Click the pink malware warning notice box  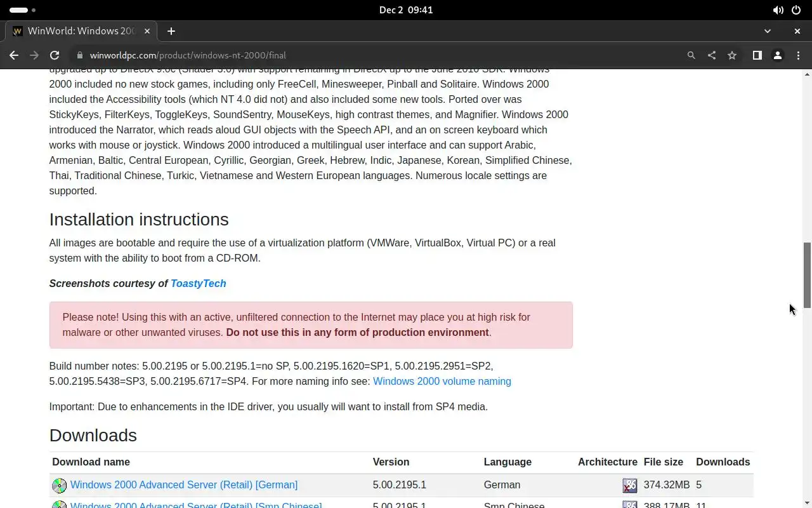tap(311, 324)
